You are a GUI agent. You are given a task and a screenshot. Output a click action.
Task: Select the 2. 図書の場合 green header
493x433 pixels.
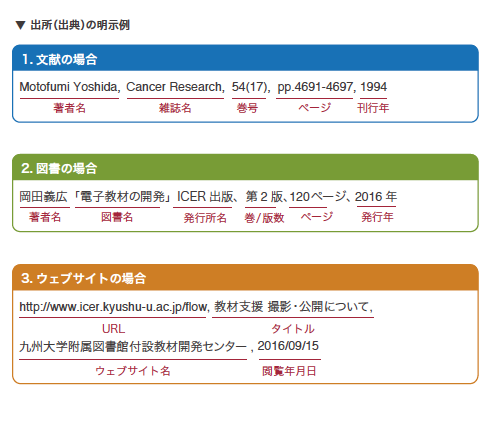click(x=245, y=167)
